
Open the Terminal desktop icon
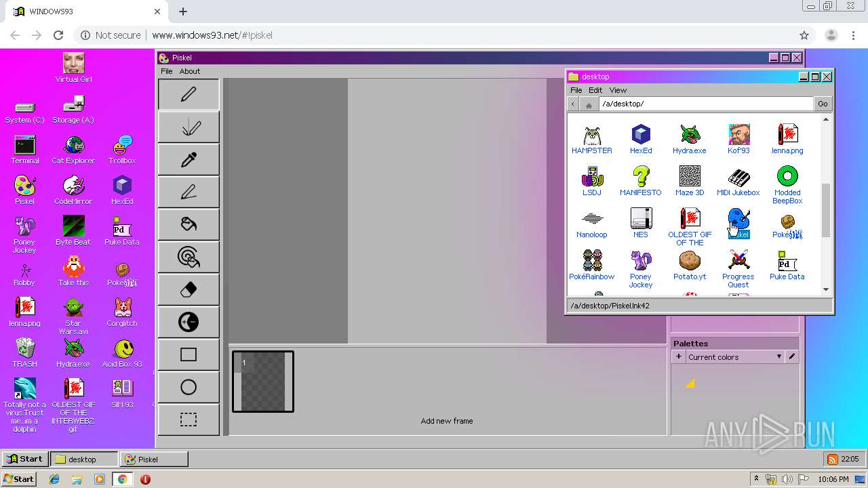[24, 150]
